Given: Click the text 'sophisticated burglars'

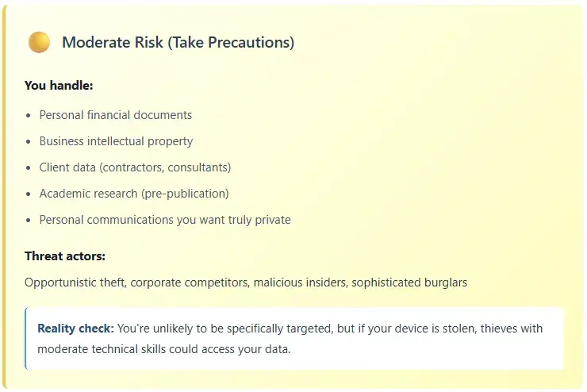Looking at the screenshot, I should pos(409,282).
